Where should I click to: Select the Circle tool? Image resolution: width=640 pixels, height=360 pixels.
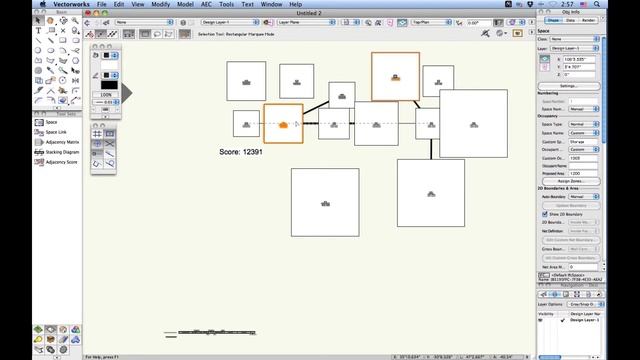38,51
